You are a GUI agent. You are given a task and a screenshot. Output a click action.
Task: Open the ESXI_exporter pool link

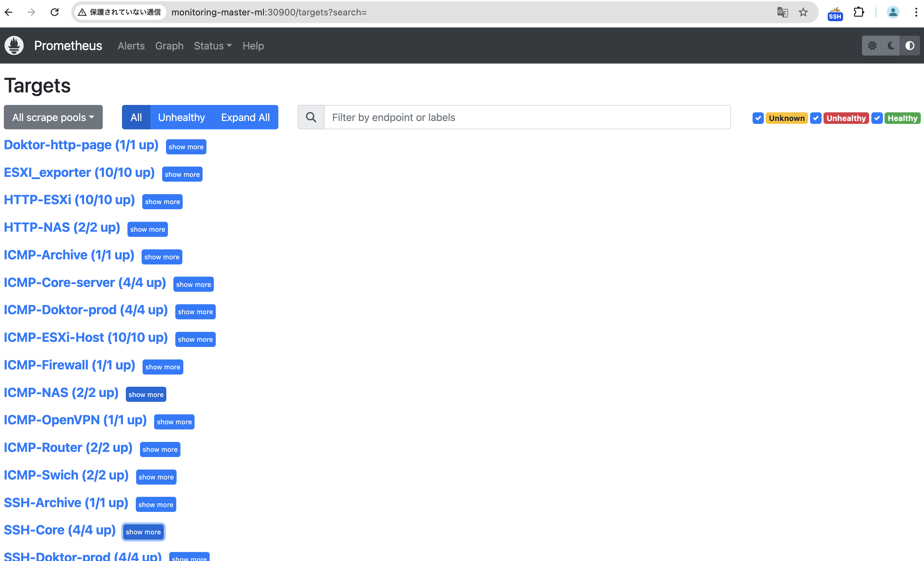(79, 172)
